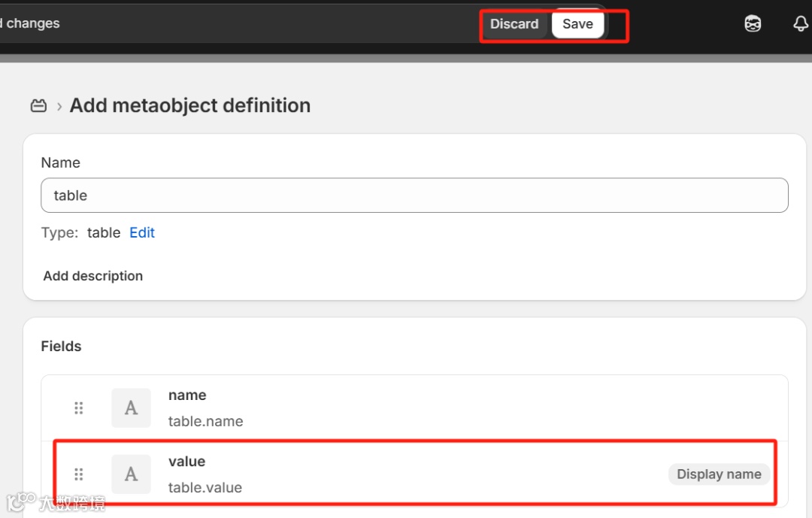Click the unsaved changes label in top bar

click(30, 24)
